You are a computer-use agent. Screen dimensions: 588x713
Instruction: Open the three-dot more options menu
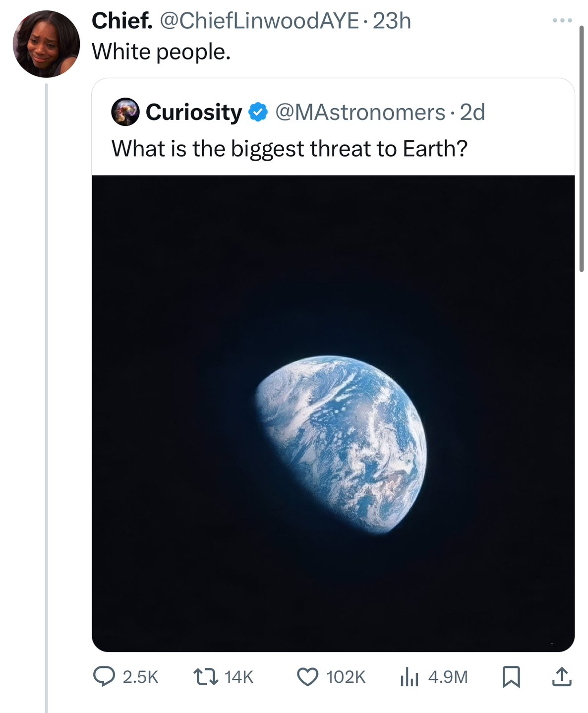coord(563,20)
